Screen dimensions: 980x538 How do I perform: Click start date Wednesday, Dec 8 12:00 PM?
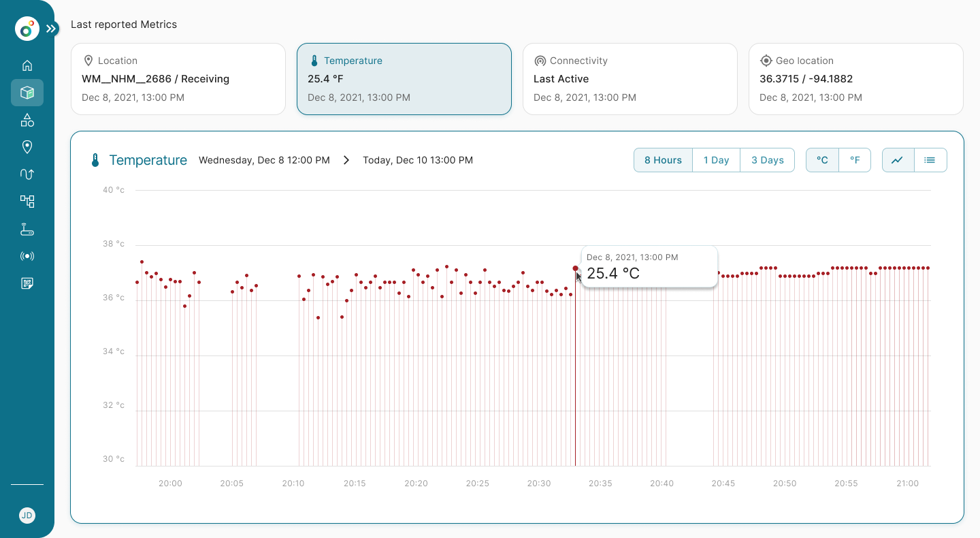264,160
